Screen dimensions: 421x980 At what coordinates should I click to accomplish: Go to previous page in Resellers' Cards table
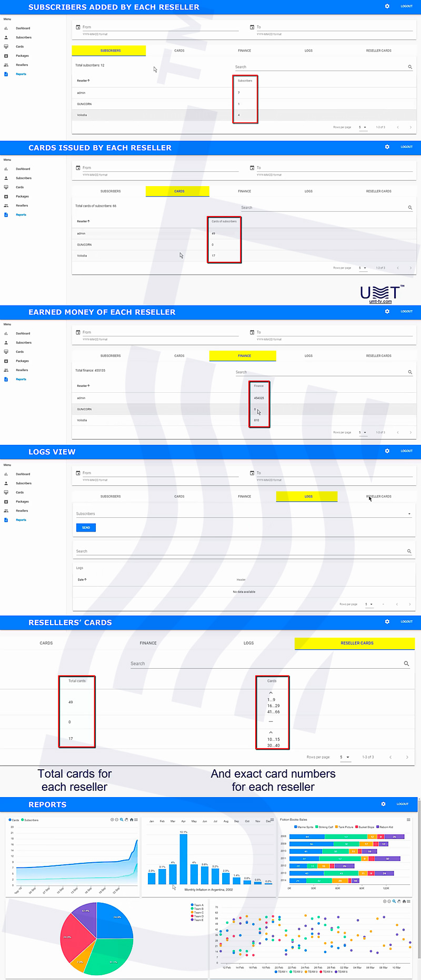click(x=390, y=757)
